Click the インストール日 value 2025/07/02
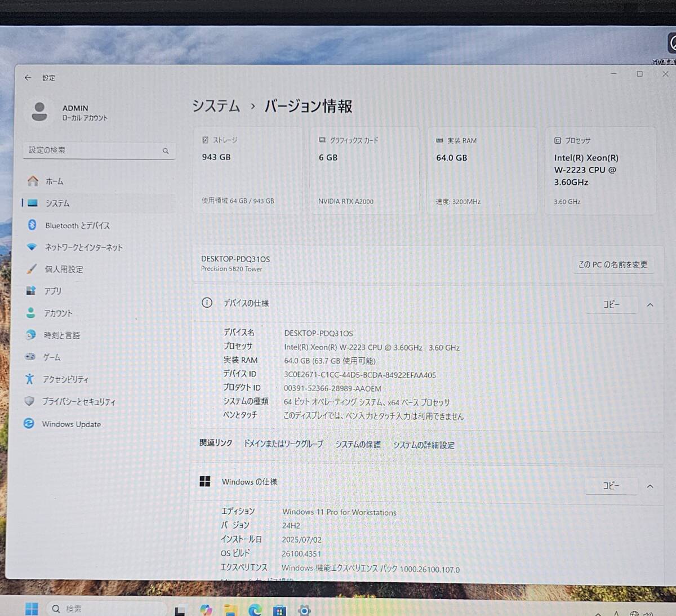Image resolution: width=676 pixels, height=616 pixels. (301, 539)
